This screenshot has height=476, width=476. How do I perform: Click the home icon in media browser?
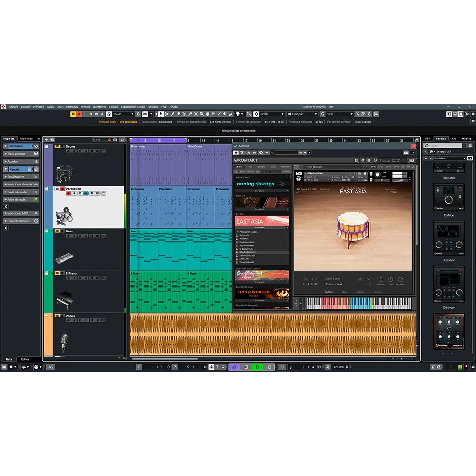(x=431, y=152)
